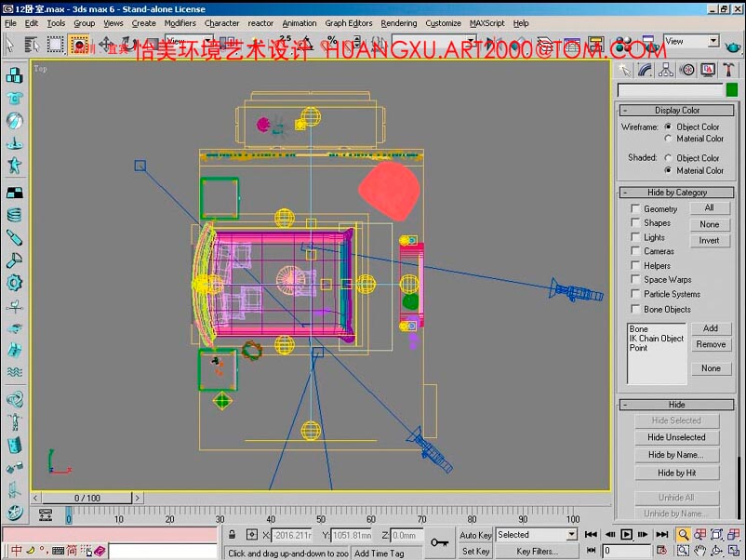Open the Modify command panel tab
The image size is (746, 560).
pos(646,71)
